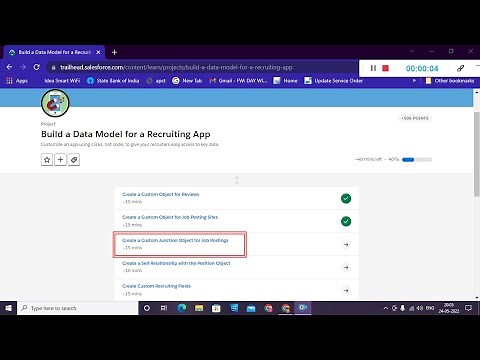
Task: Open the taskbar clock and date
Action: [x=449, y=308]
